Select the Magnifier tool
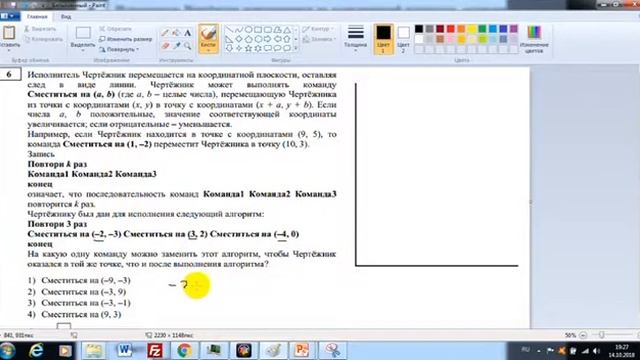 [187, 46]
